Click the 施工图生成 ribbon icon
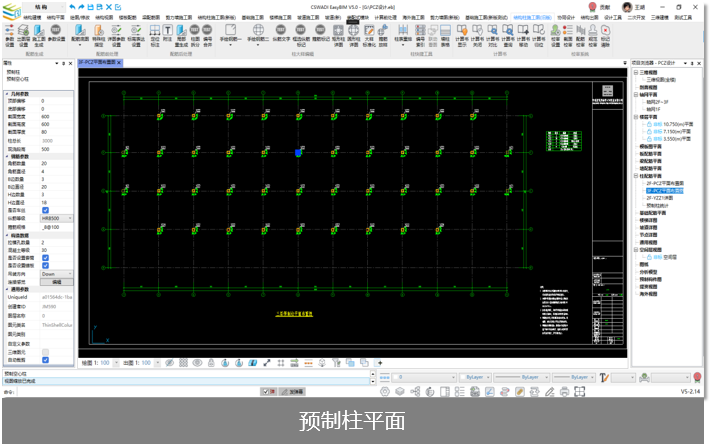The height and width of the screenshot is (444, 711). click(x=39, y=41)
